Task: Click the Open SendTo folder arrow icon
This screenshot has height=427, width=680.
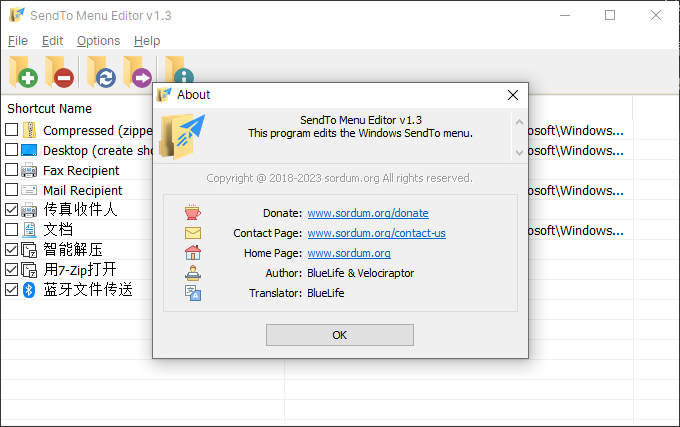Action: coord(137,72)
